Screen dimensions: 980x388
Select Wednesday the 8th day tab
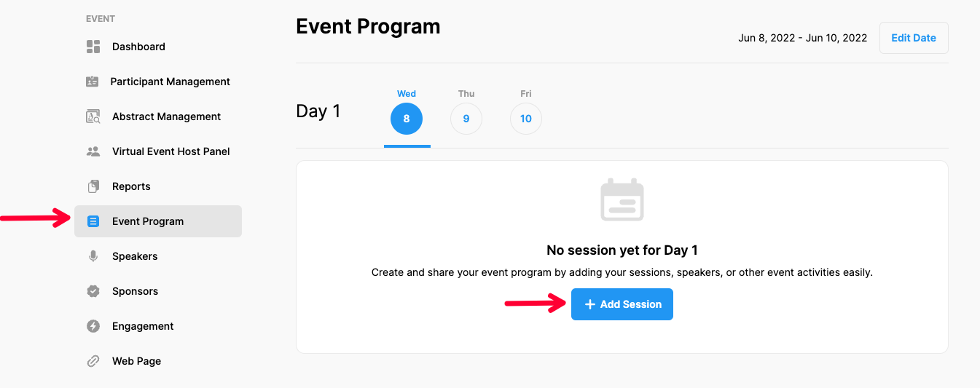pos(407,119)
